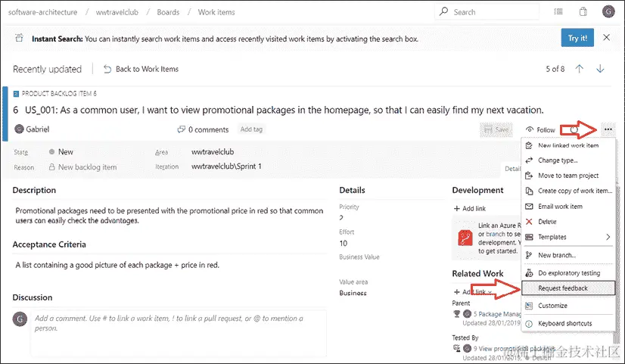Open the marketplace shopping bag icon
625x364 pixels.
click(x=583, y=12)
